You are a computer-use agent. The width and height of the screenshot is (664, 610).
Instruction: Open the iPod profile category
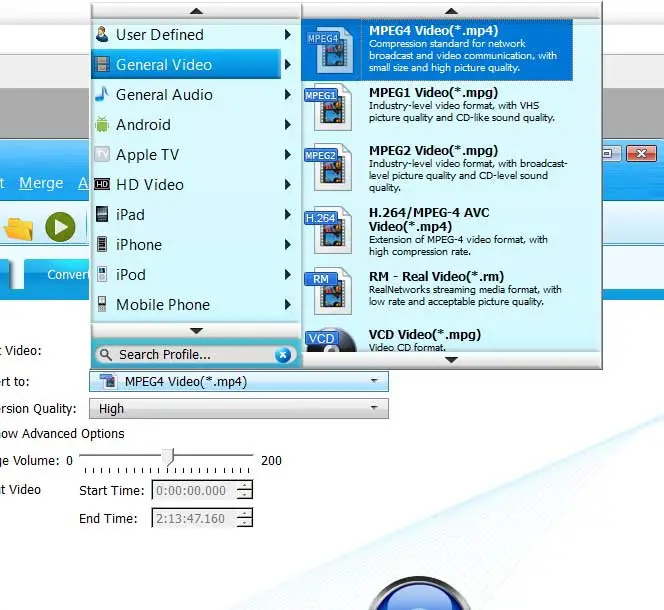pyautogui.click(x=196, y=275)
